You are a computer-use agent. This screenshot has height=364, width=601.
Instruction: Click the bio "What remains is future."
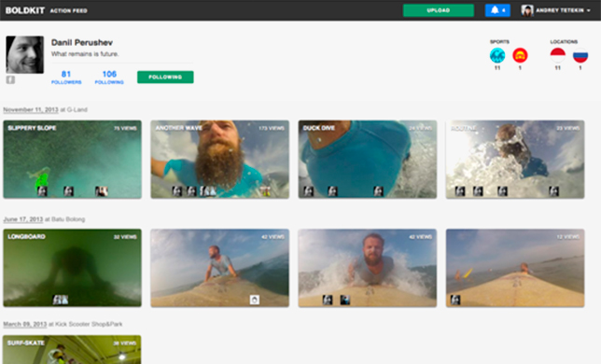(x=85, y=54)
